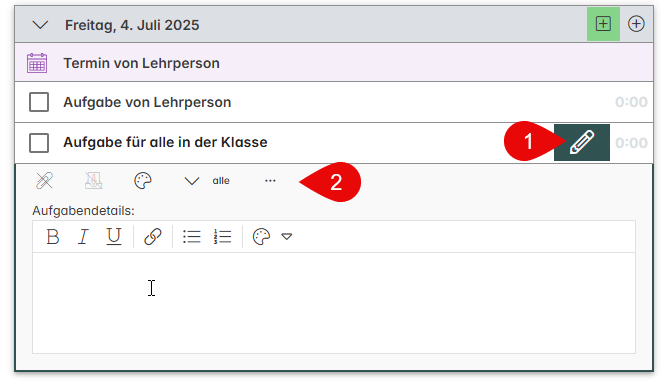
Task: Insert a numbered list
Action: 222,236
